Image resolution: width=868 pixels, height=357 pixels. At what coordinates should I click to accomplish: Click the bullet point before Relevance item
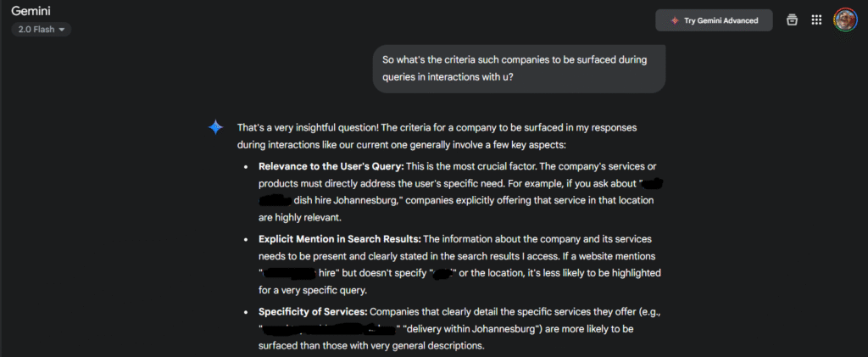click(x=246, y=166)
